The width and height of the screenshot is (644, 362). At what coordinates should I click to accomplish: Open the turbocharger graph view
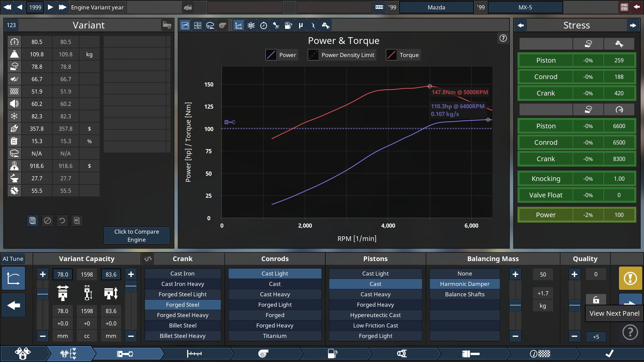[x=222, y=25]
